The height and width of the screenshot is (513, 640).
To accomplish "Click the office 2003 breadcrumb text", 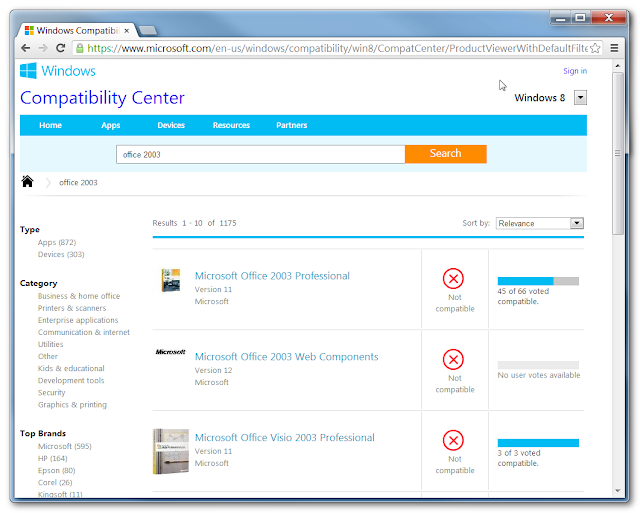I will coord(78,182).
